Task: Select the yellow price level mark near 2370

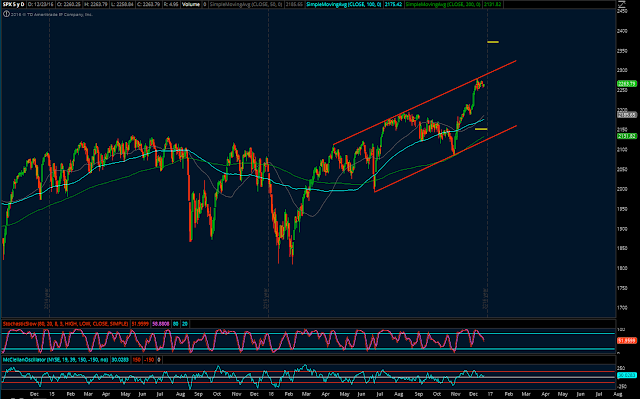Action: tap(493, 42)
